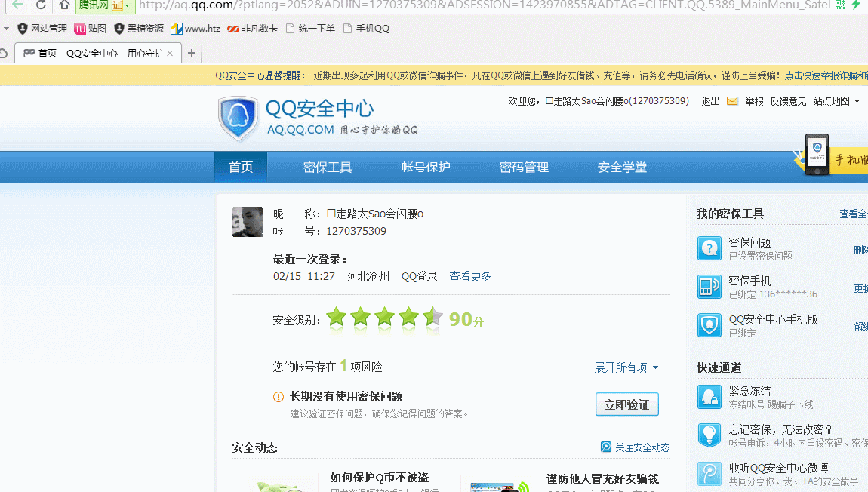Click the account number 1270375309 text

[x=356, y=231]
